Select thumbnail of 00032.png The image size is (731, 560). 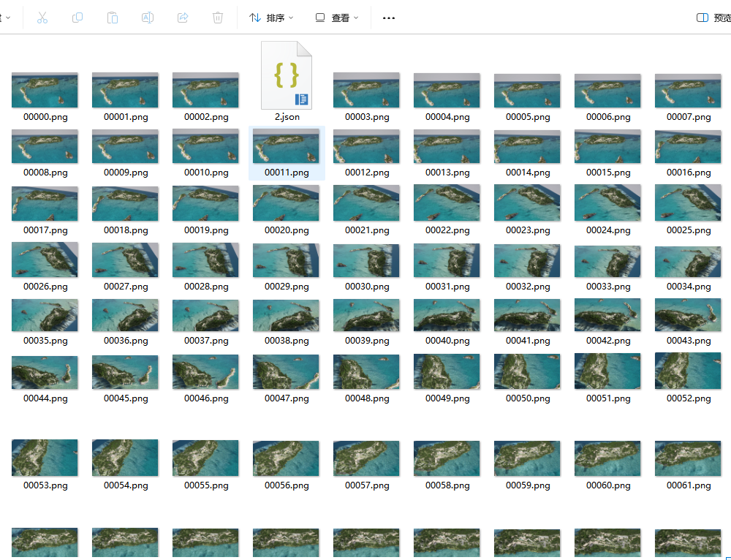tap(527, 261)
